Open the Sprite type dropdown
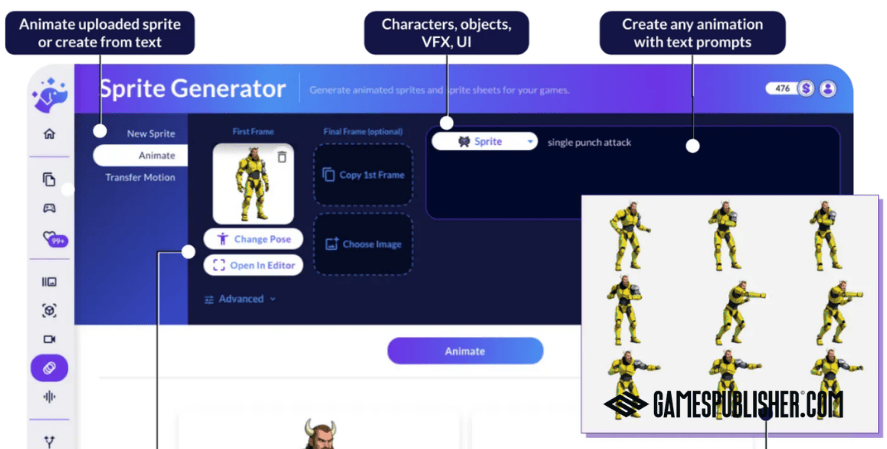The height and width of the screenshot is (449, 887). (x=485, y=141)
